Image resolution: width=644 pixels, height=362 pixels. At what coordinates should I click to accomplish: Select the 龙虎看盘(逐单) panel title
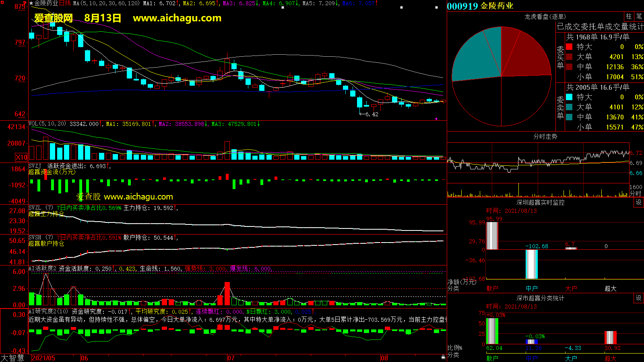pos(545,16)
